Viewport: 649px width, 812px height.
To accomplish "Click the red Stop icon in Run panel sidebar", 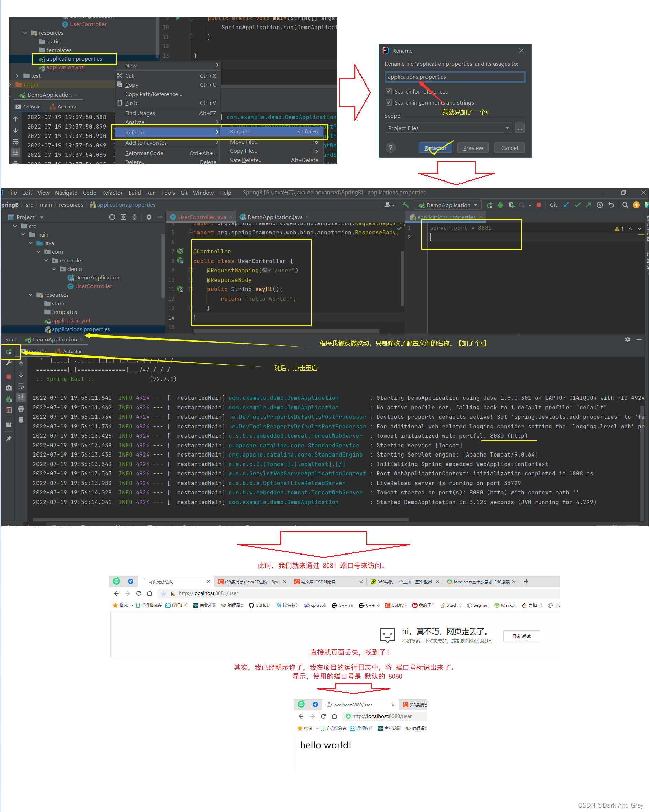I will point(9,377).
